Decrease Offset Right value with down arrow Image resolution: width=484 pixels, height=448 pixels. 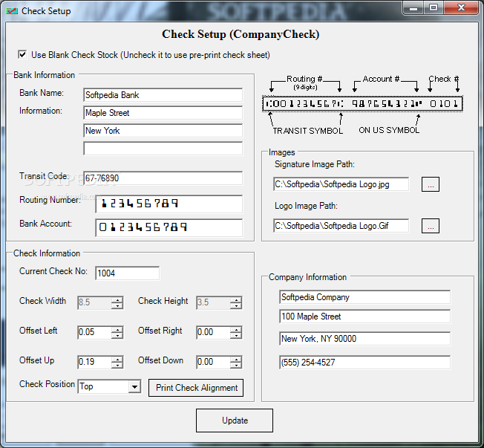point(236,336)
